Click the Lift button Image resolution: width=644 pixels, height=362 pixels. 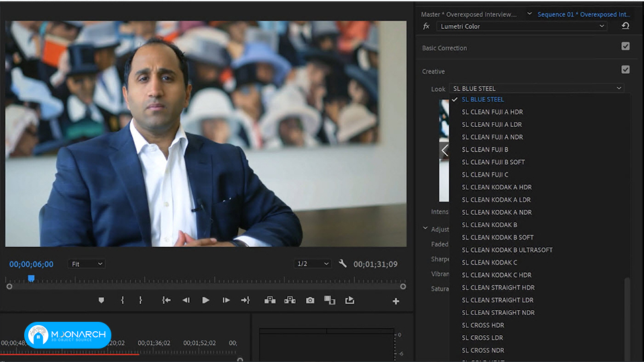(270, 300)
